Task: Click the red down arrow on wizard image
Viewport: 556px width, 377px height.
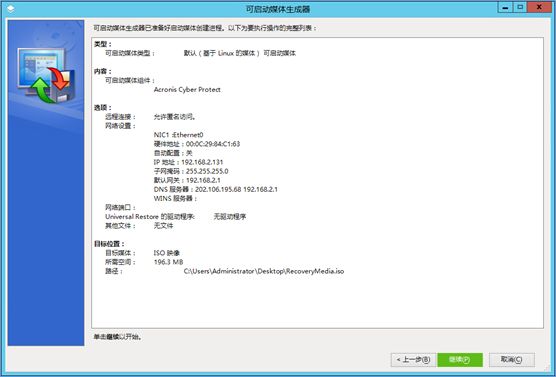Action: 59,78
